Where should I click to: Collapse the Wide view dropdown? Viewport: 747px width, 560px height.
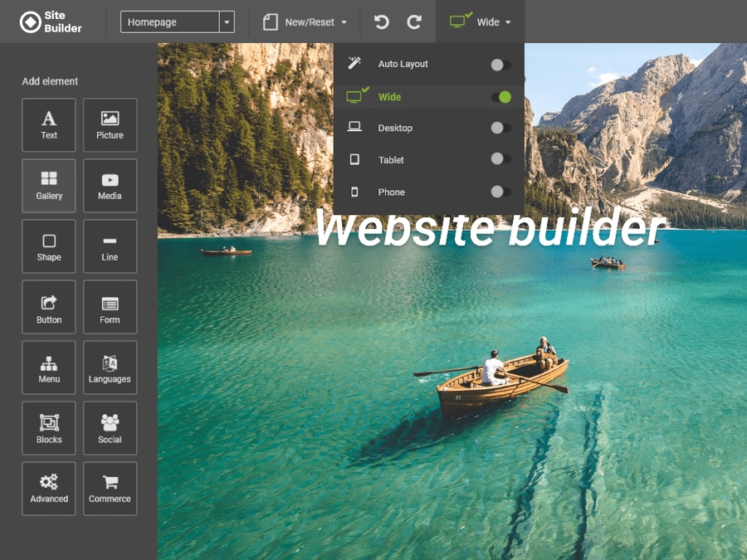pyautogui.click(x=481, y=22)
